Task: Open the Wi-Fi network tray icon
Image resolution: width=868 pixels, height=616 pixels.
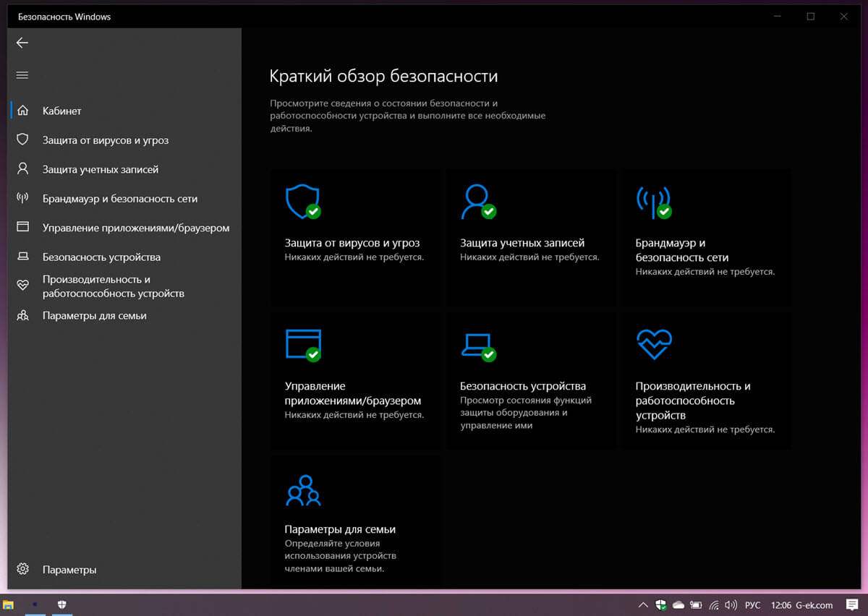Action: [x=714, y=604]
